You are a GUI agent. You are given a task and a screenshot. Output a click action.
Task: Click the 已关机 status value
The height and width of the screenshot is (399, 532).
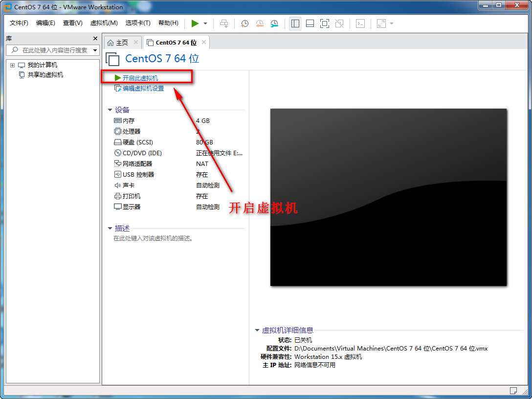pos(303,340)
